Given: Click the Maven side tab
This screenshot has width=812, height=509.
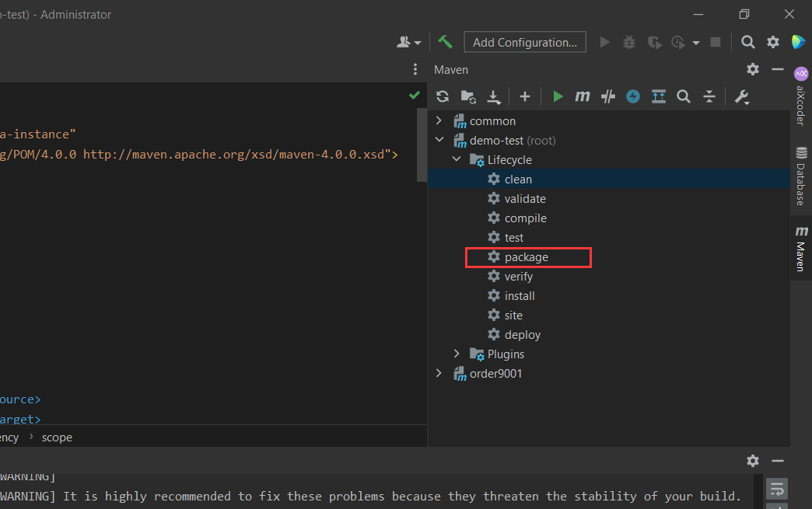Looking at the screenshot, I should coord(801,249).
